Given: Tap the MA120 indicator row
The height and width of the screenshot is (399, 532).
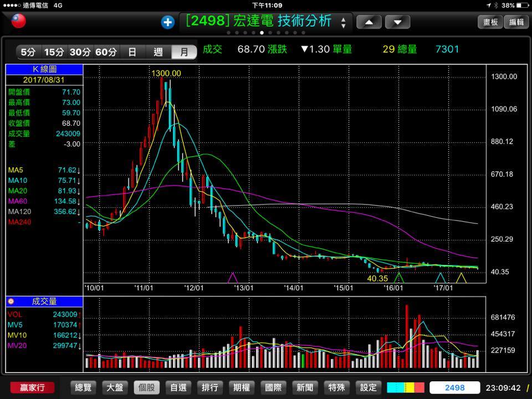Looking at the screenshot, I should coord(44,212).
